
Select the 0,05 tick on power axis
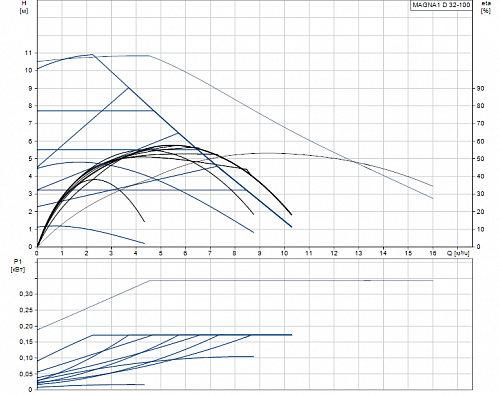(26, 374)
